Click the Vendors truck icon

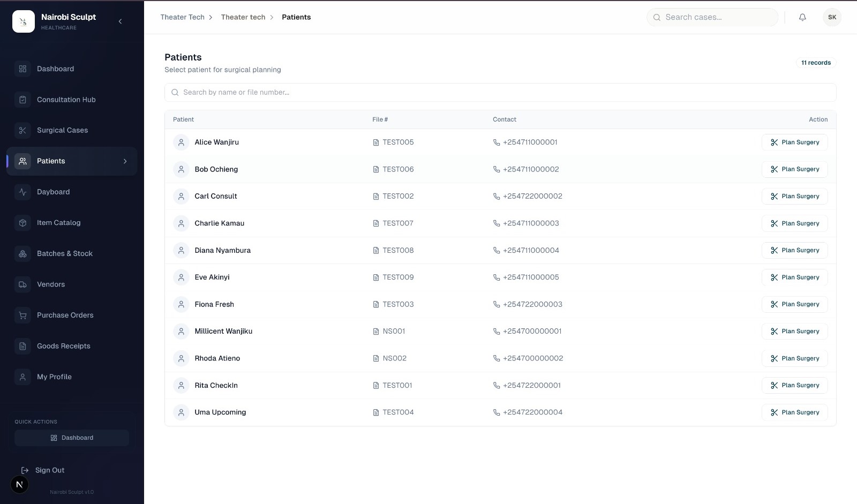point(22,284)
